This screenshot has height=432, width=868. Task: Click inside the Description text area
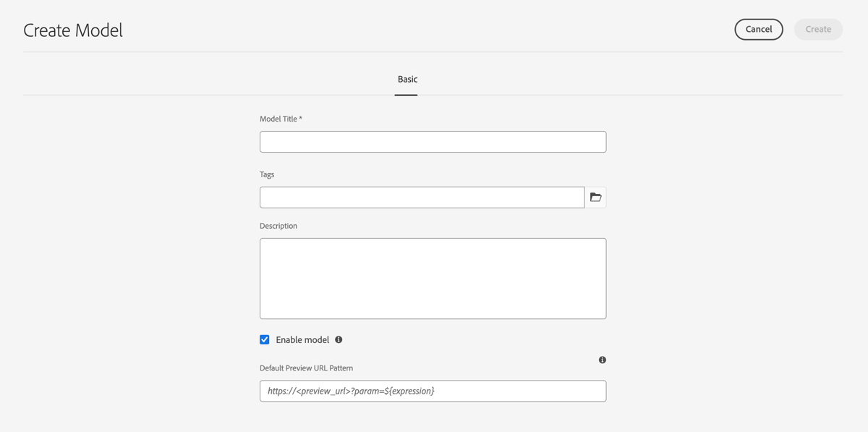point(433,278)
